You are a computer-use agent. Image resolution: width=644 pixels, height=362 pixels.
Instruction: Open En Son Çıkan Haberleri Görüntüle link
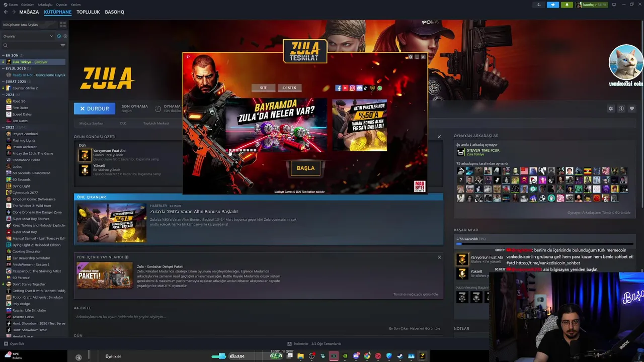(x=415, y=329)
